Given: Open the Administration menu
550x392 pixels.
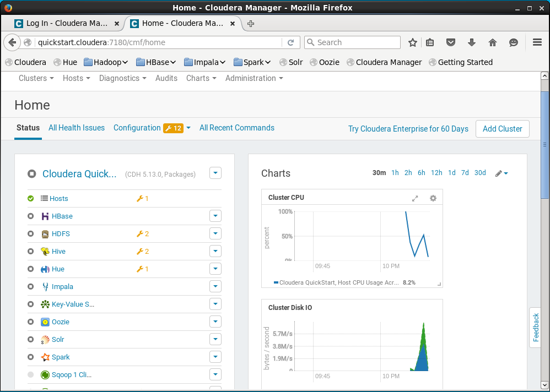Looking at the screenshot, I should click(254, 78).
